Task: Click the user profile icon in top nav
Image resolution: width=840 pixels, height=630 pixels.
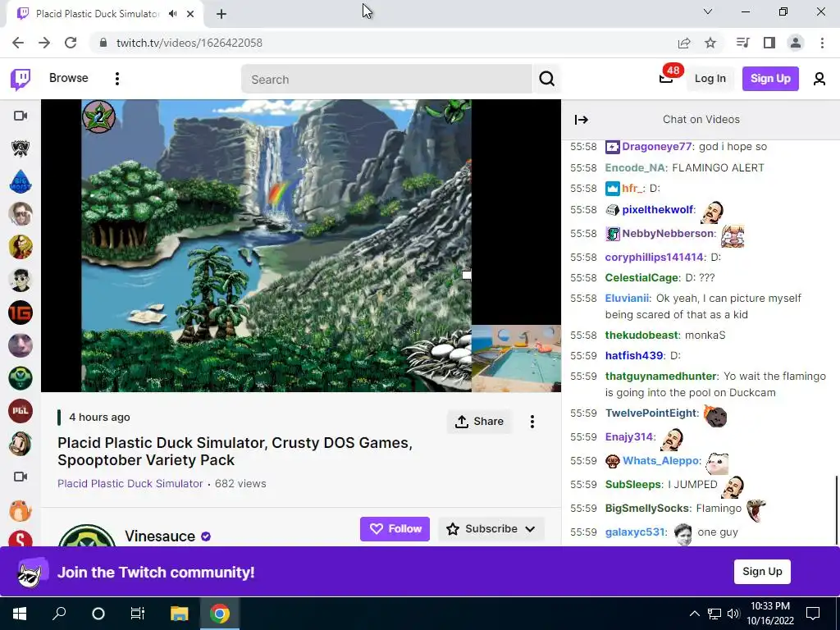Action: pyautogui.click(x=819, y=79)
